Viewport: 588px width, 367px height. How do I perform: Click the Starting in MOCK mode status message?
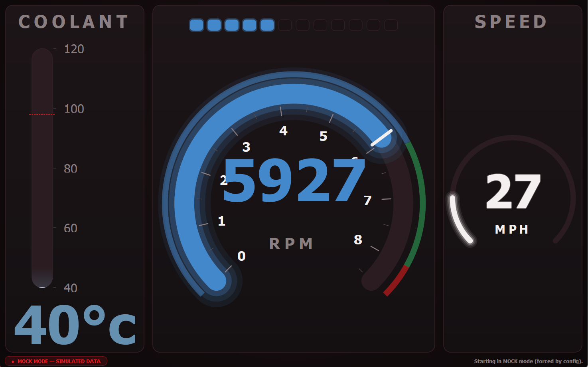point(529,361)
